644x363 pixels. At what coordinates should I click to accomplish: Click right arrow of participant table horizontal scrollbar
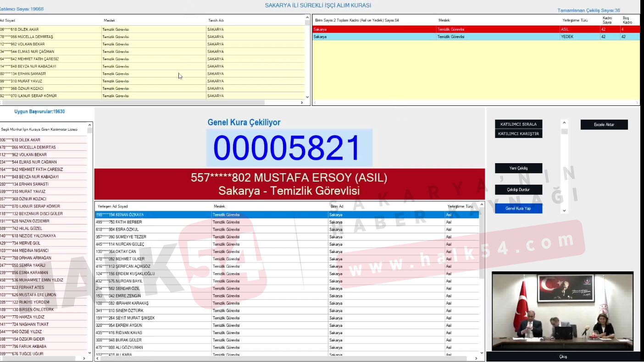pos(302,103)
